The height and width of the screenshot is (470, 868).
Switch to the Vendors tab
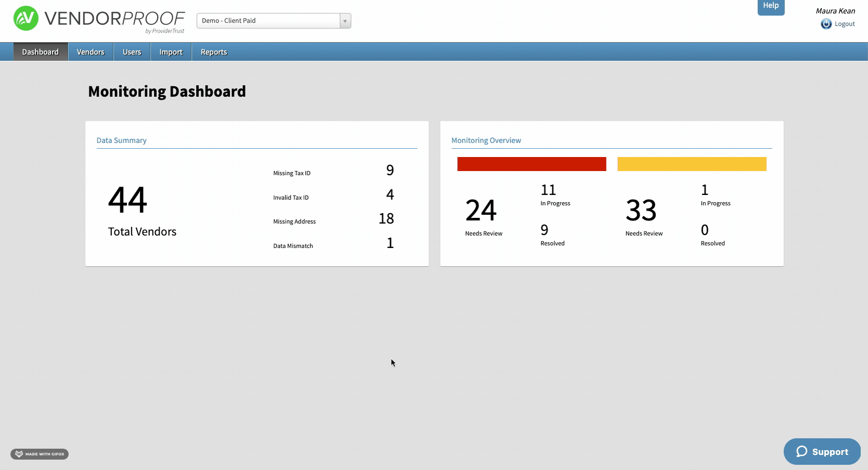coord(90,52)
